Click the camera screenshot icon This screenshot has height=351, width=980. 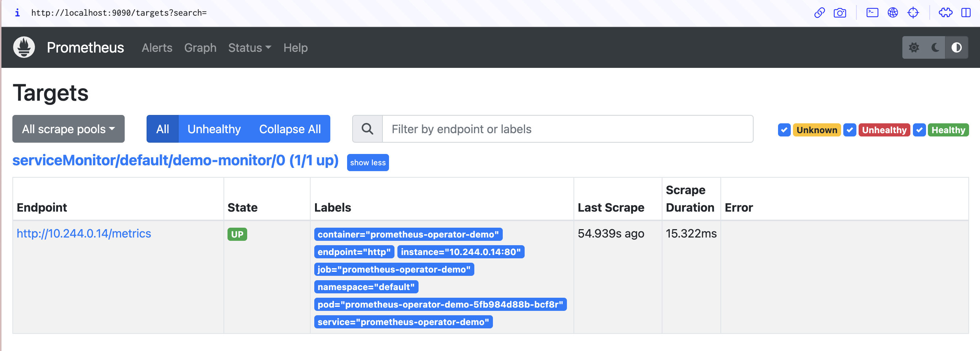pyautogui.click(x=840, y=13)
